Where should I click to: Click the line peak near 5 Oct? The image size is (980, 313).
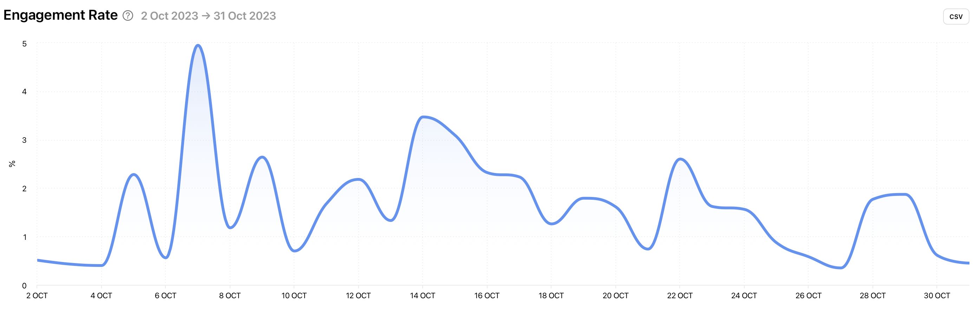coord(133,174)
